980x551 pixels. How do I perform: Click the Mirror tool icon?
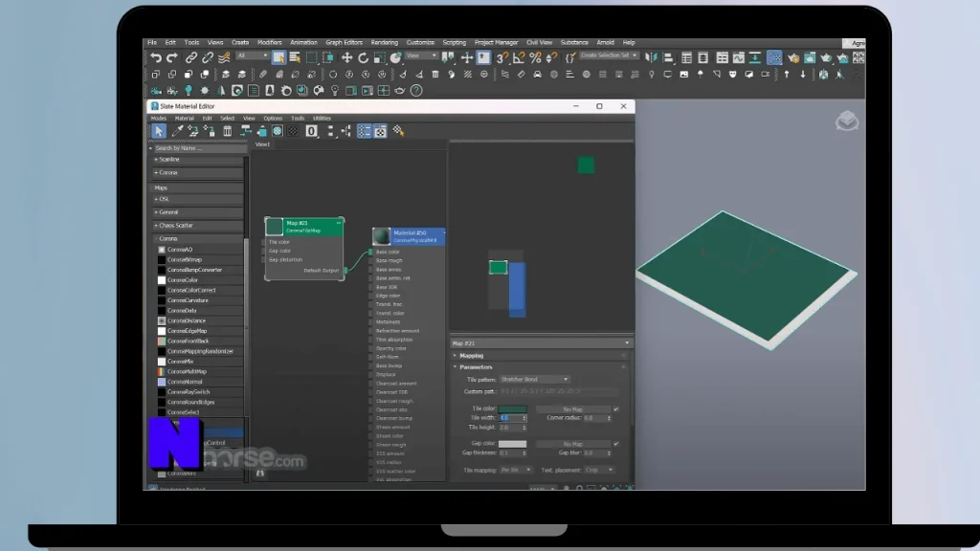tap(651, 57)
